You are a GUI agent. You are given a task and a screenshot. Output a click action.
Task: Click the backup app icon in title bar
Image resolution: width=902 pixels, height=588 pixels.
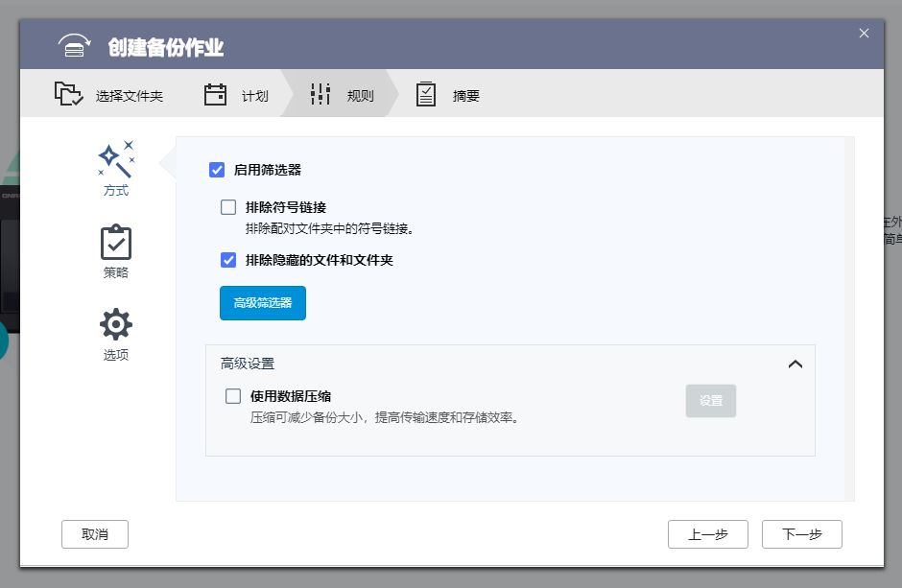[x=75, y=43]
